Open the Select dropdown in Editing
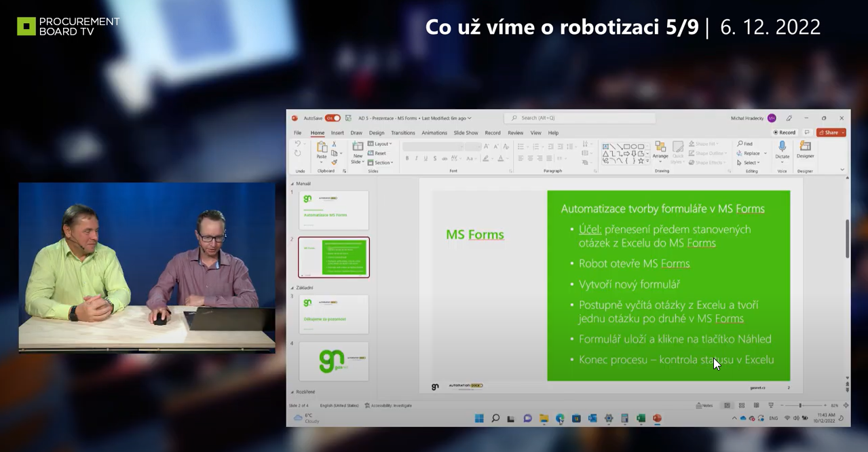The image size is (868, 452). [748, 163]
